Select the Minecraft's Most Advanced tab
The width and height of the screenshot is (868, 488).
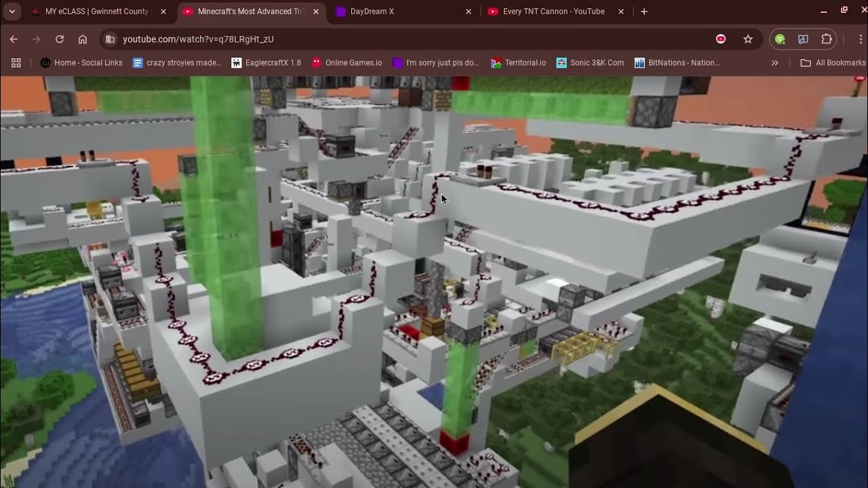click(x=251, y=12)
